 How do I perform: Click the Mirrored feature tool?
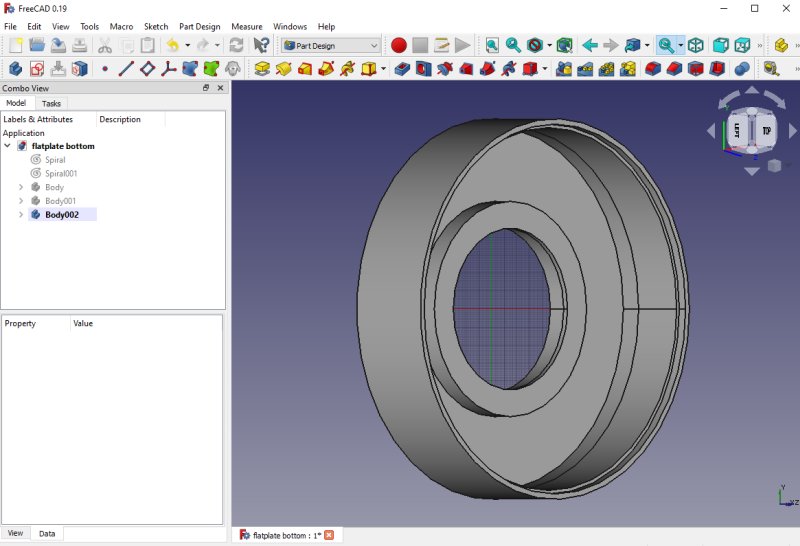tap(563, 68)
